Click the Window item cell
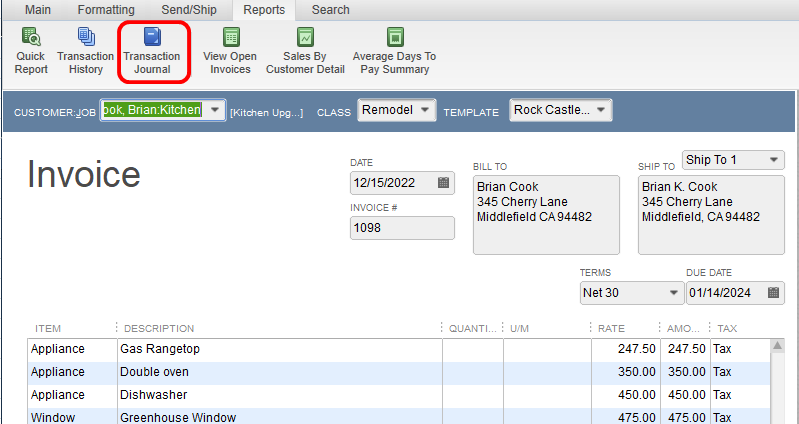This screenshot has height=424, width=799. click(x=72, y=417)
